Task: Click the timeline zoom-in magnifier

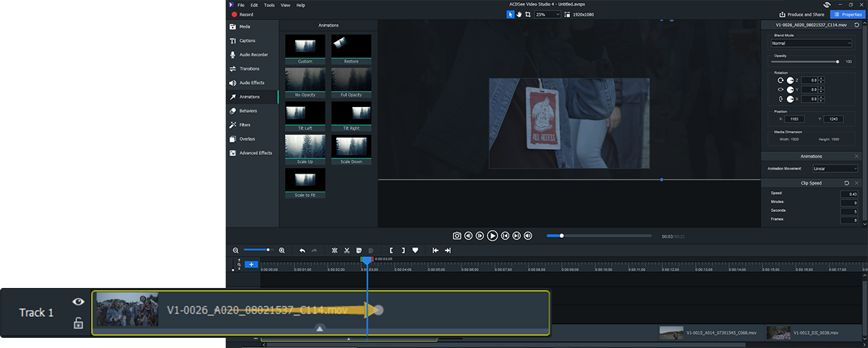Action: coord(281,250)
